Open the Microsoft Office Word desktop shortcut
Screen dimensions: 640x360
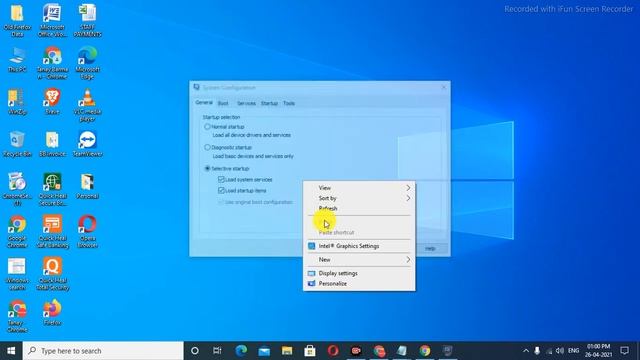click(x=52, y=20)
